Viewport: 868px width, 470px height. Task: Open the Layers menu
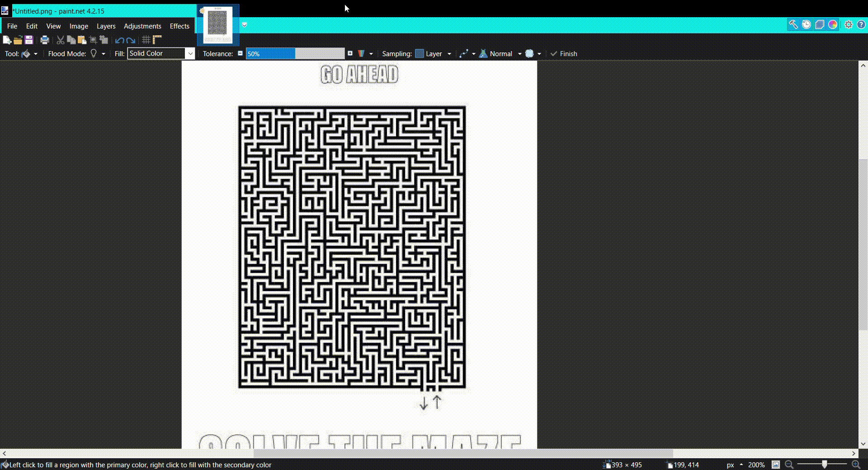click(x=106, y=26)
